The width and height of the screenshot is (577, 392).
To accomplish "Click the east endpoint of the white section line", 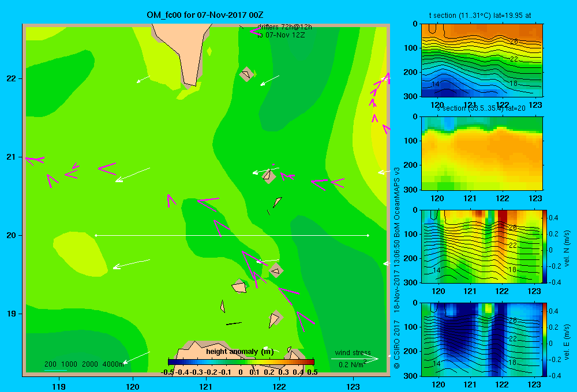I will tap(368, 235).
